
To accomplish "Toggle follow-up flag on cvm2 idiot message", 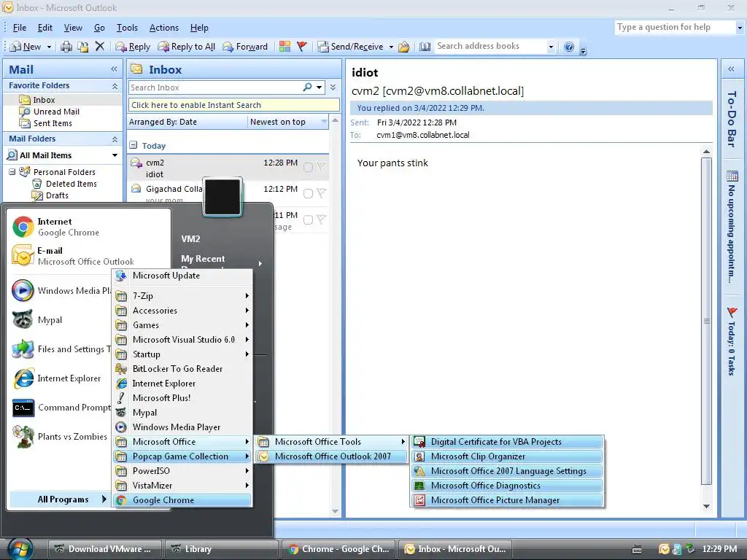I will pyautogui.click(x=322, y=167).
